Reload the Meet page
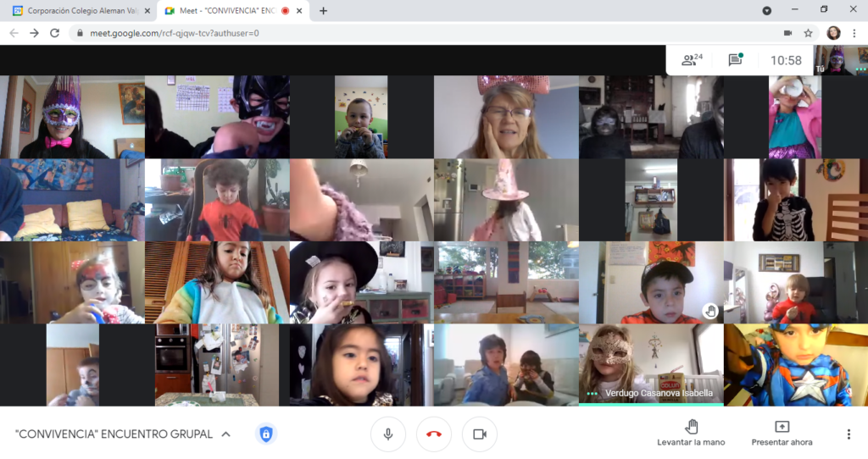The width and height of the screenshot is (868, 459). pyautogui.click(x=55, y=33)
